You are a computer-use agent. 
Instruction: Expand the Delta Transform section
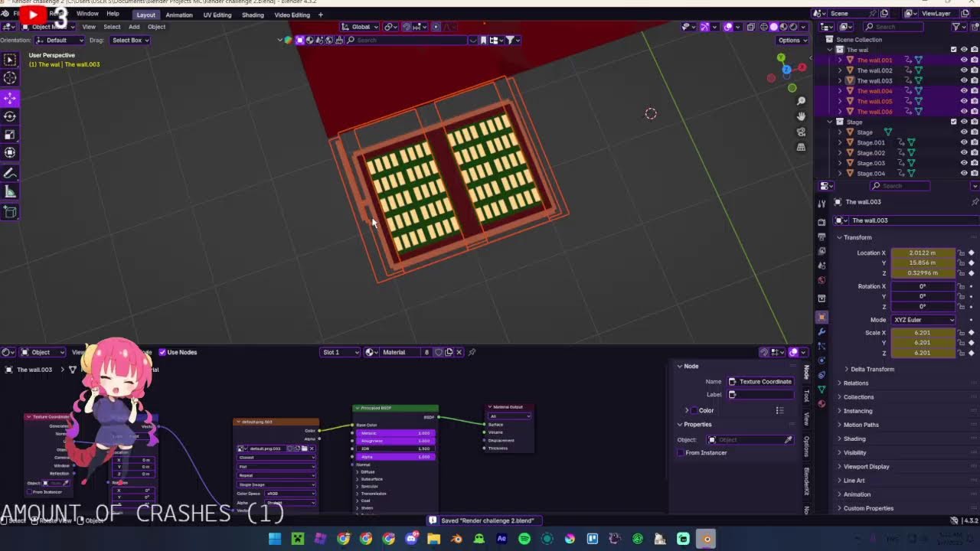872,369
